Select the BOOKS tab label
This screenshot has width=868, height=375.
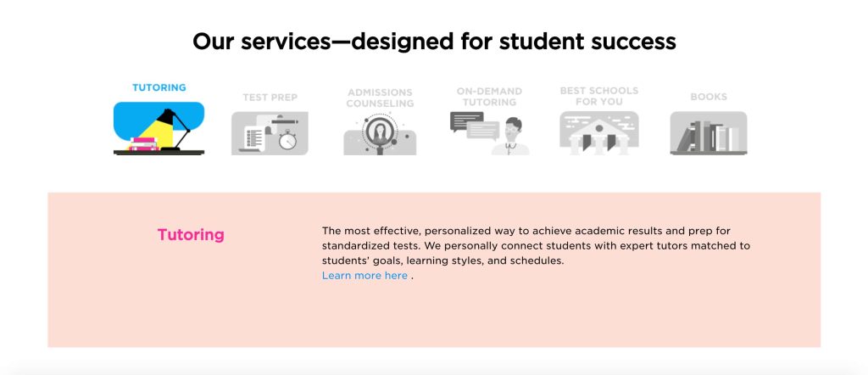point(709,97)
